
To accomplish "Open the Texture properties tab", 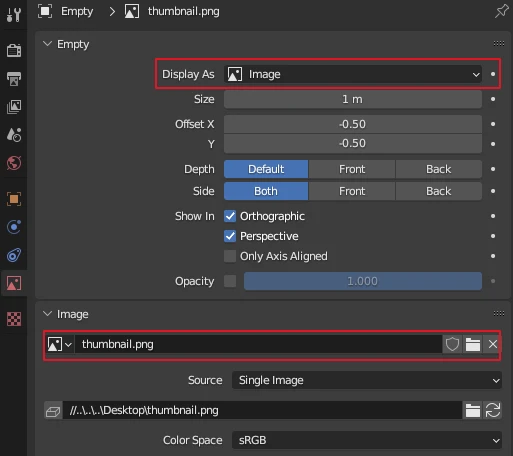I will 14,319.
